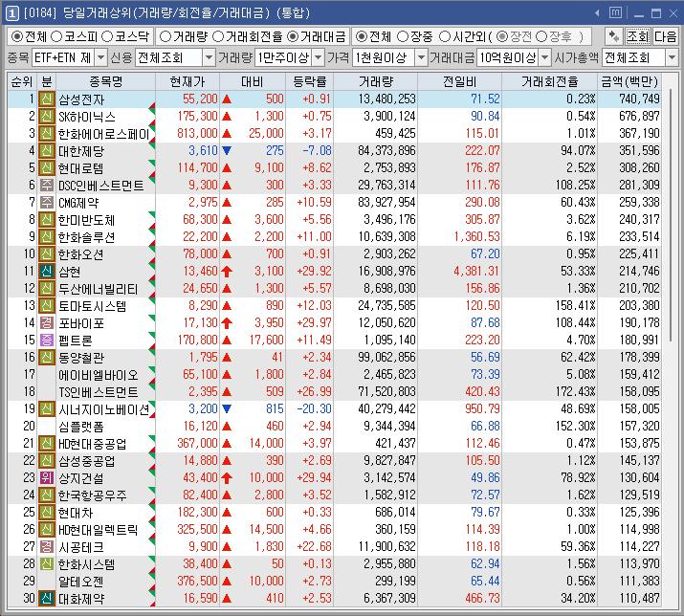
Task: Open the 가격 1천원이상 dropdown
Action: (421, 57)
